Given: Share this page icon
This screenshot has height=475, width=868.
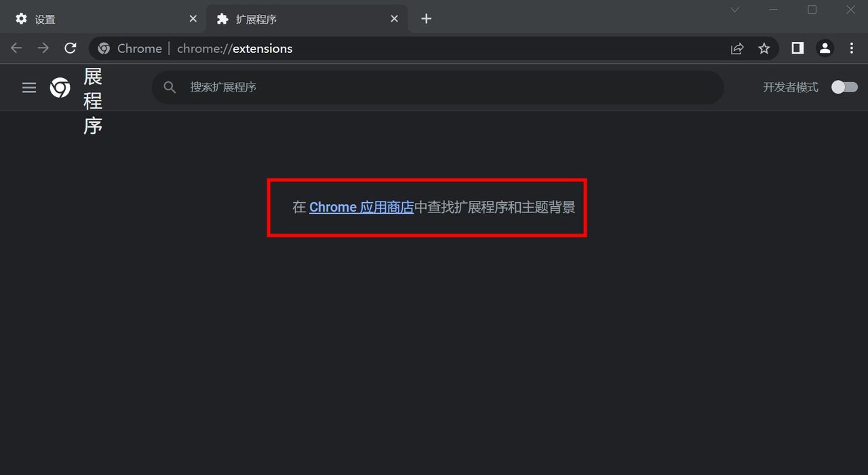Looking at the screenshot, I should pos(737,48).
